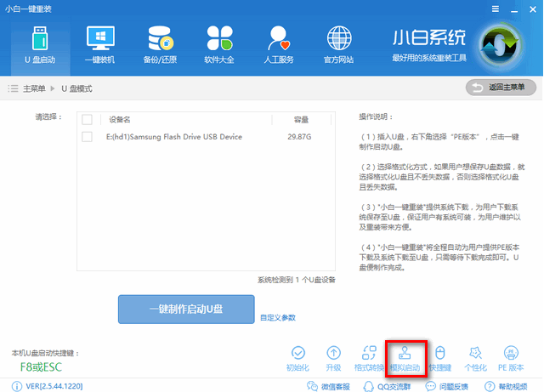Open 快捷键 tool
This screenshot has height=392, width=544.
[x=440, y=359]
